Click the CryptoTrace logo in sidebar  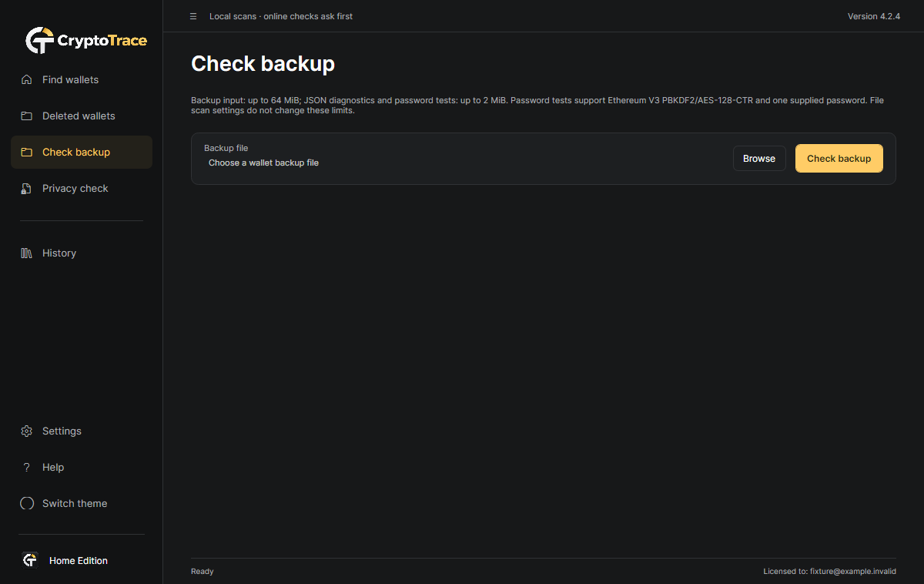click(85, 40)
